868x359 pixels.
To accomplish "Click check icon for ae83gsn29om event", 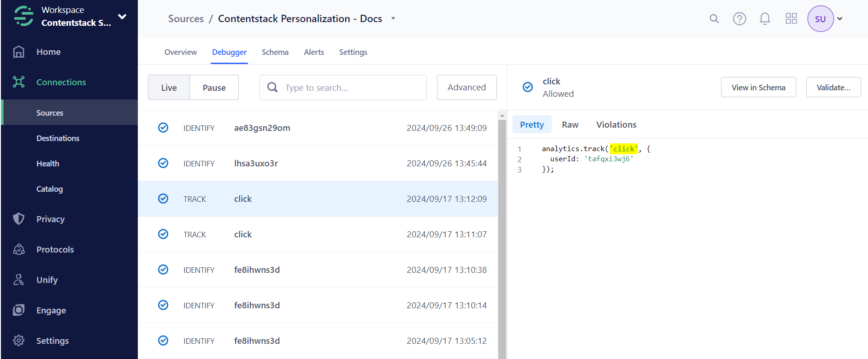I will point(163,128).
